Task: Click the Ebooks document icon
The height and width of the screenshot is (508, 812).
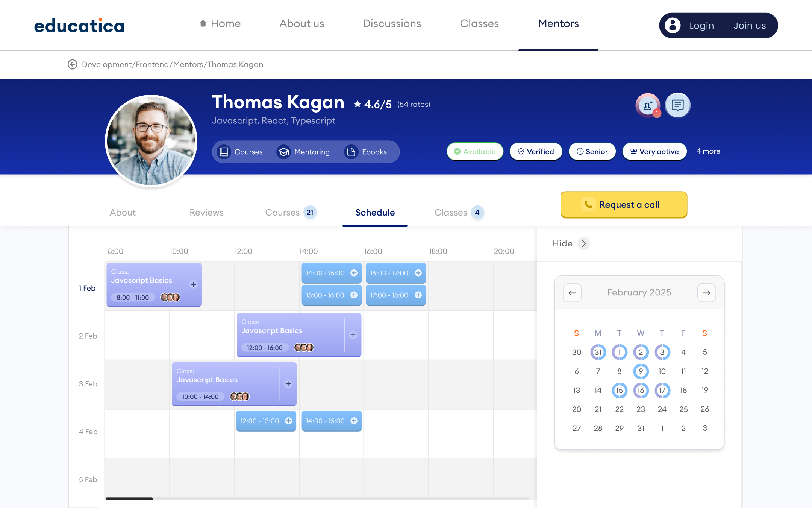Action: point(351,152)
